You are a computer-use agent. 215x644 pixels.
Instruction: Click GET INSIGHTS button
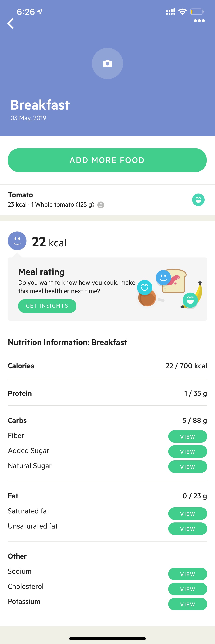click(x=47, y=306)
